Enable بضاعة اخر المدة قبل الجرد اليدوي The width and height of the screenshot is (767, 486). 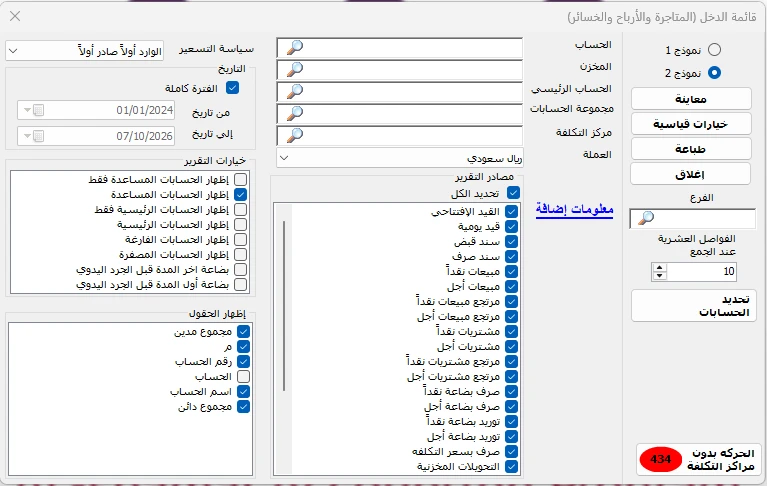point(241,269)
